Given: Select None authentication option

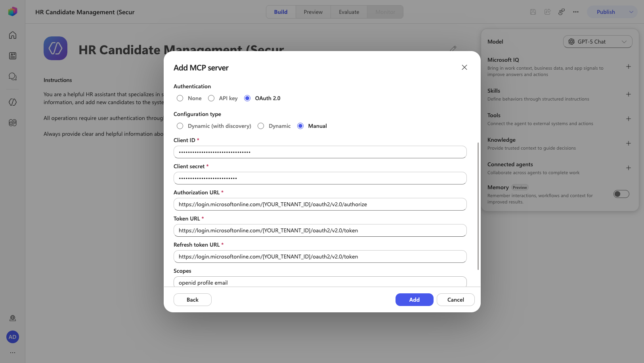Looking at the screenshot, I should coord(180,98).
